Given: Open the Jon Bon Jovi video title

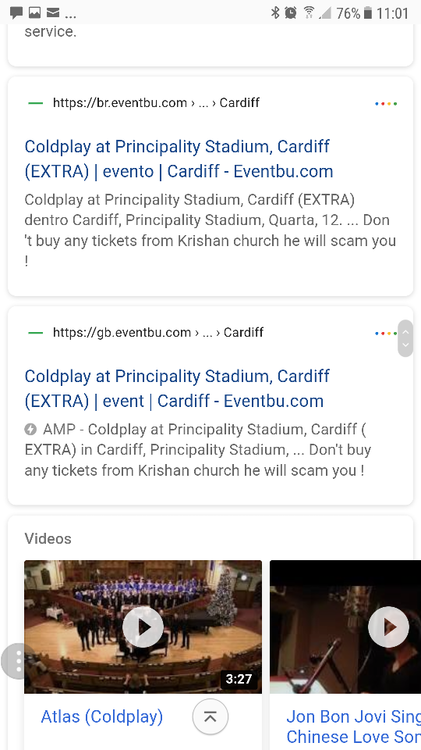Looking at the screenshot, I should [x=353, y=726].
